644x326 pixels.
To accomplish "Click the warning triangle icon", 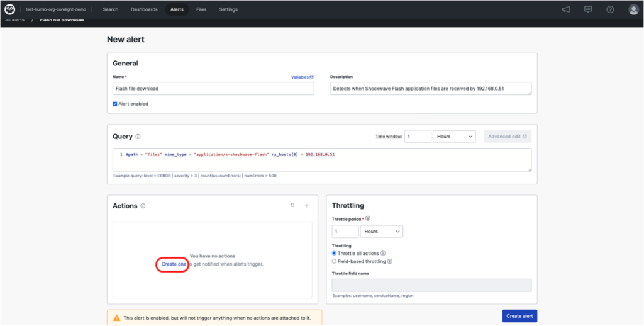I will coord(116,318).
